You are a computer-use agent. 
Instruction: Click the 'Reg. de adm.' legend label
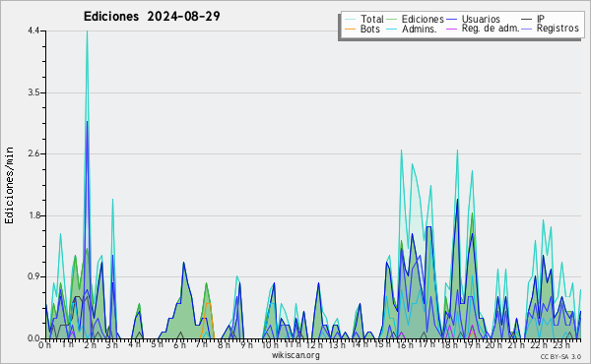tap(490, 29)
